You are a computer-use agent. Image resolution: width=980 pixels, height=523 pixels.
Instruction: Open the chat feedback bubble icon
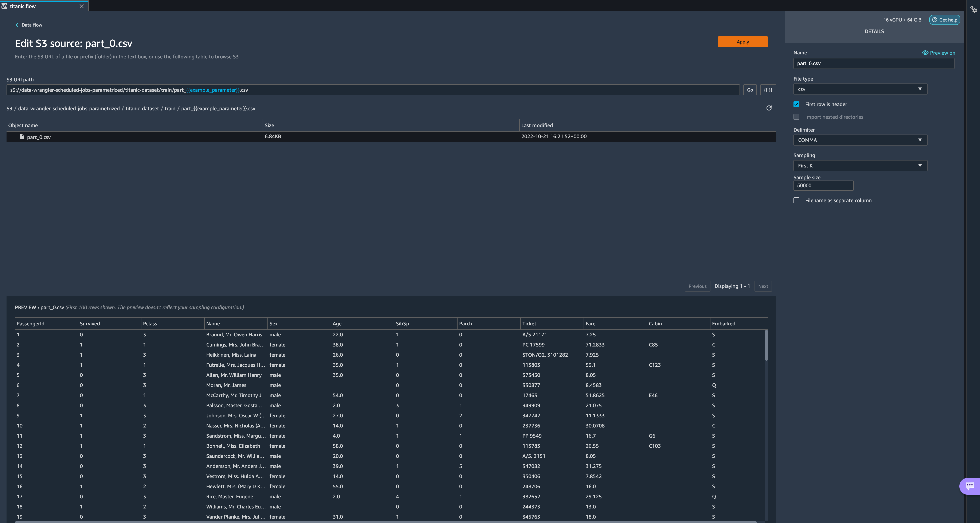pos(970,485)
